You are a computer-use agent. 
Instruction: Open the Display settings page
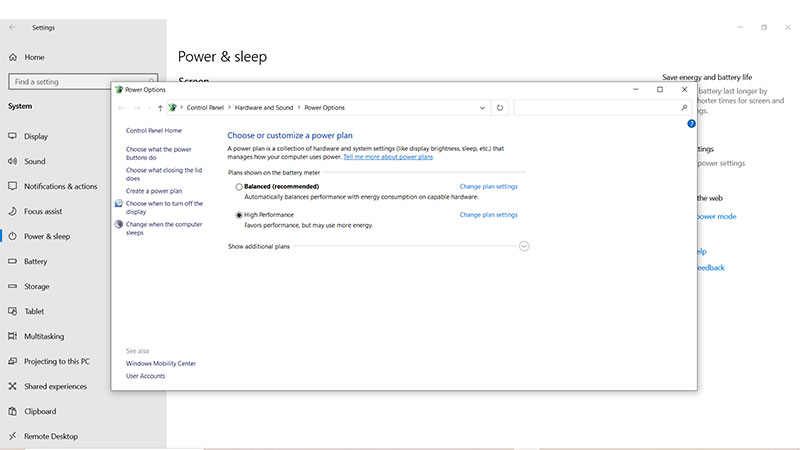(36, 136)
